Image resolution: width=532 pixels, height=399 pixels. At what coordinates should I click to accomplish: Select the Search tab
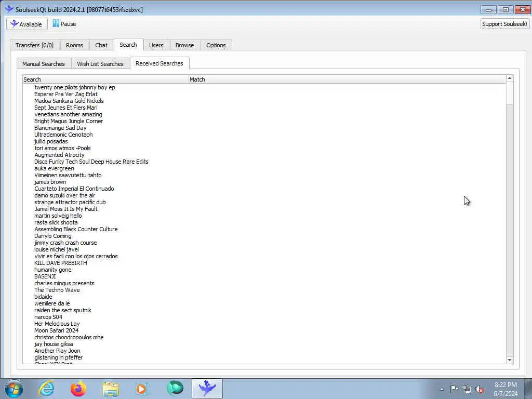pos(128,45)
